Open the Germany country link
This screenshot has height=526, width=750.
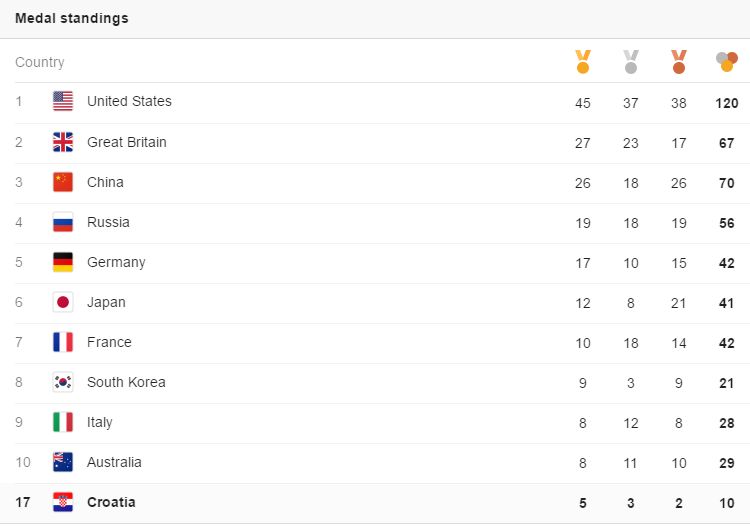click(x=116, y=262)
